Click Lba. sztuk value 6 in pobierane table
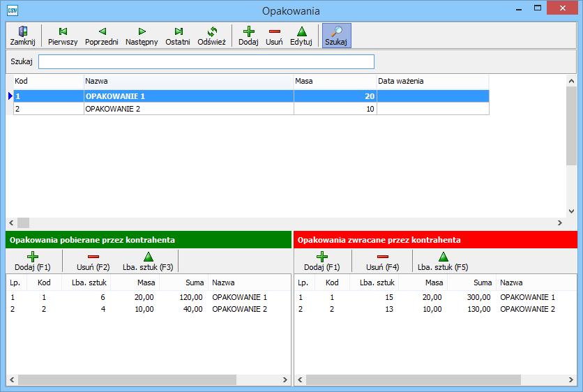Viewport: 583px width, 392px height. (x=103, y=297)
